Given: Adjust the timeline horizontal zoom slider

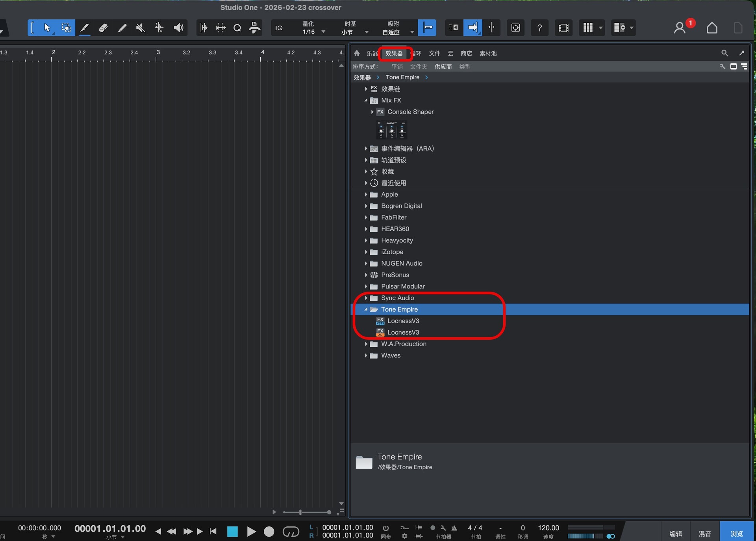Looking at the screenshot, I should point(300,512).
